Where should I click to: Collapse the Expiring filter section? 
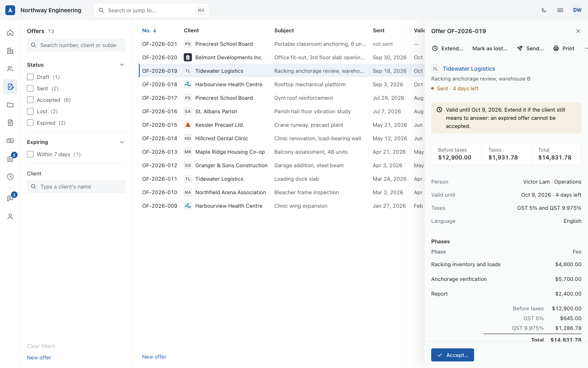point(122,142)
